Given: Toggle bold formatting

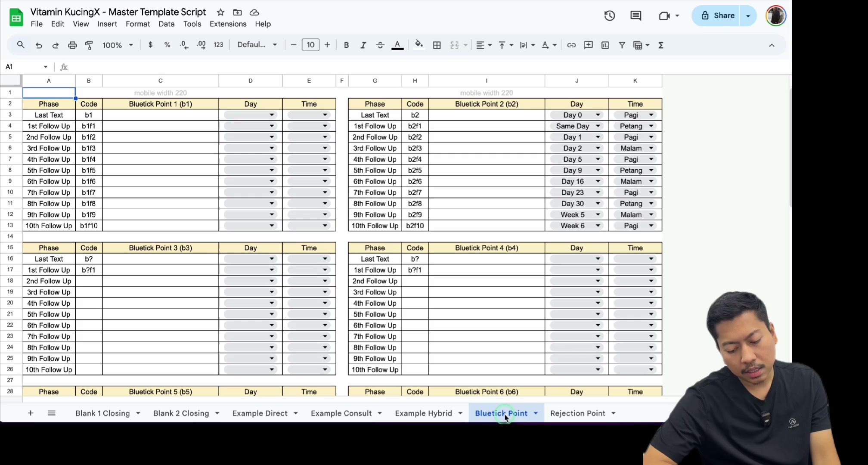Looking at the screenshot, I should click(346, 45).
